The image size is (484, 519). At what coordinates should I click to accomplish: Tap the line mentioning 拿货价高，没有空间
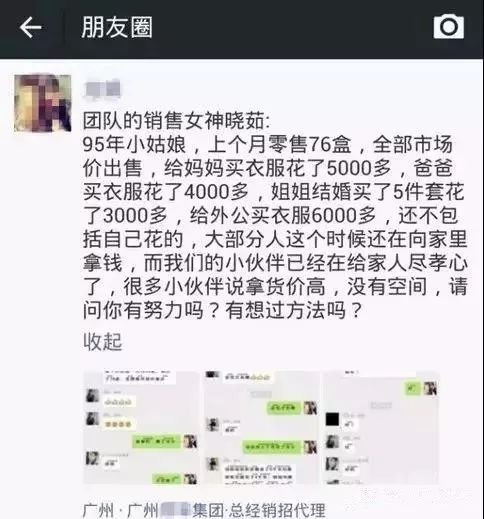[275, 287]
